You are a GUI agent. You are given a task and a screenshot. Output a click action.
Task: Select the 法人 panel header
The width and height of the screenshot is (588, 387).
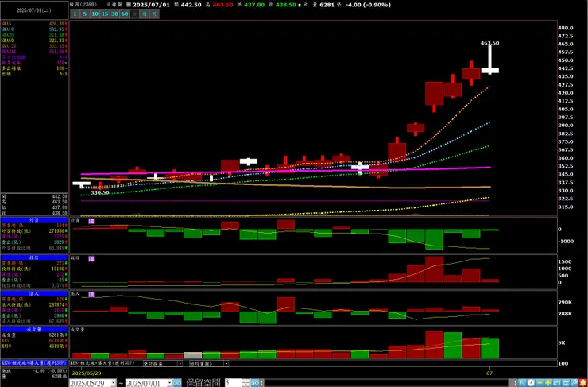click(x=34, y=294)
